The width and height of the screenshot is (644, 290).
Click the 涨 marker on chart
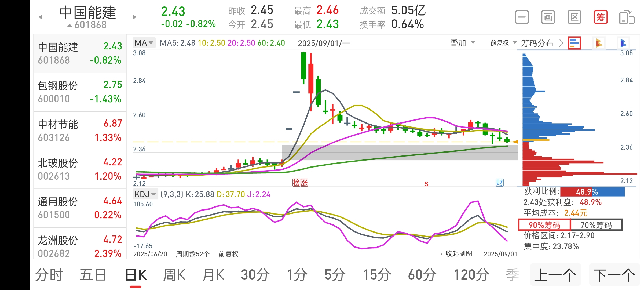[304, 183]
